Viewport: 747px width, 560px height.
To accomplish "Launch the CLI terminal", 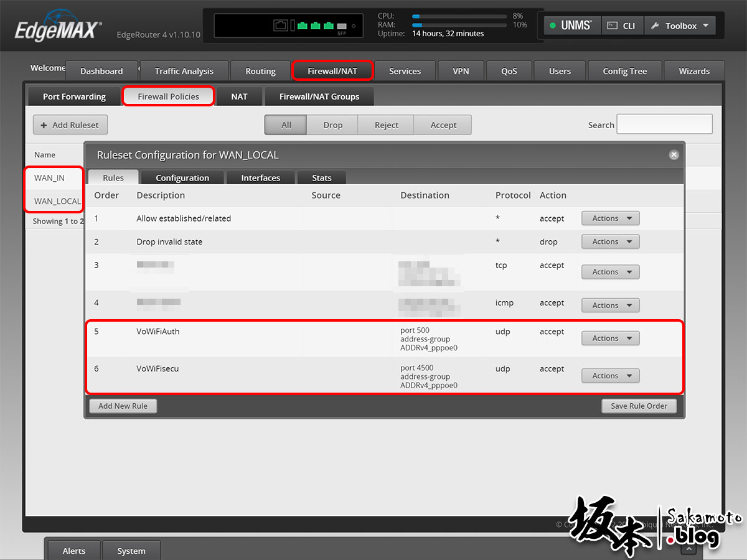I will click(622, 26).
